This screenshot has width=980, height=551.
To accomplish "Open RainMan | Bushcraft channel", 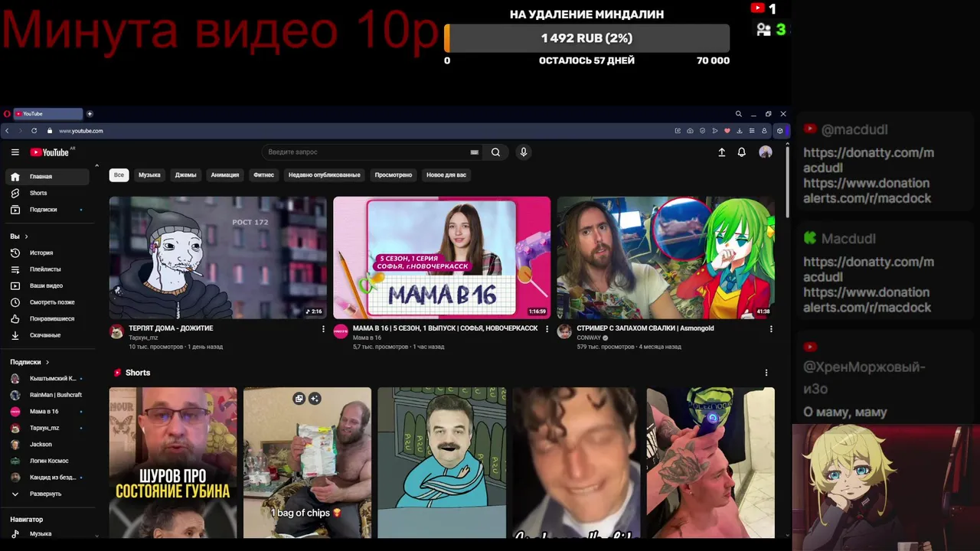I will [47, 395].
